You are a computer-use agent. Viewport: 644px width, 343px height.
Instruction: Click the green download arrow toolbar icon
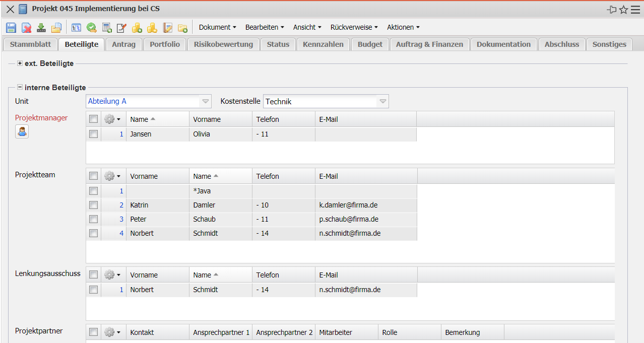coord(41,28)
